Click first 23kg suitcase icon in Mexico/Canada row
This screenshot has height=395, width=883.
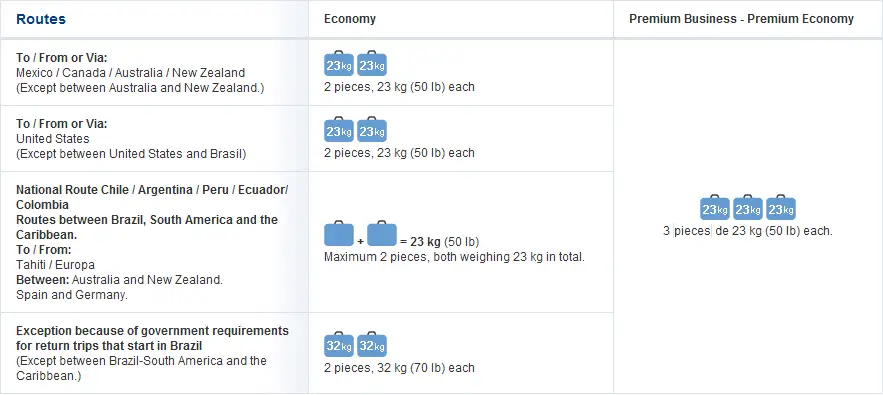[338, 63]
